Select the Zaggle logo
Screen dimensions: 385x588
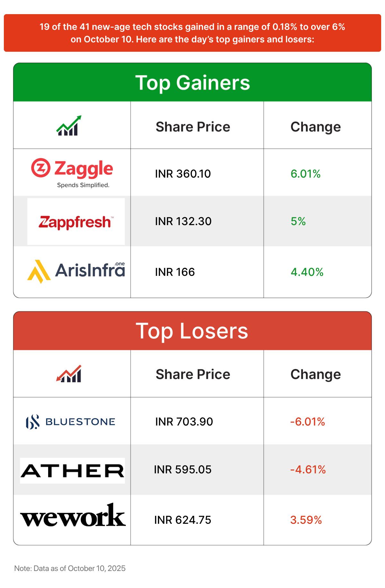point(72,172)
